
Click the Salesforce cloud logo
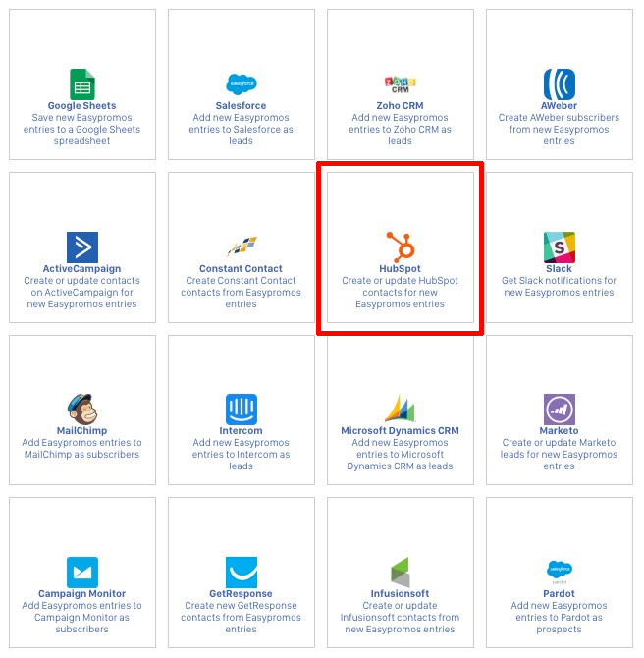241,84
